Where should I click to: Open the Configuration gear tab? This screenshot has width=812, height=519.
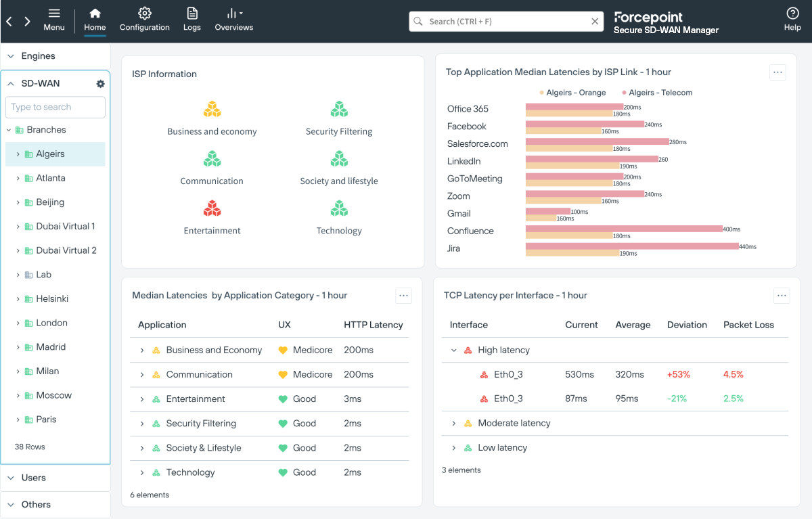point(144,20)
